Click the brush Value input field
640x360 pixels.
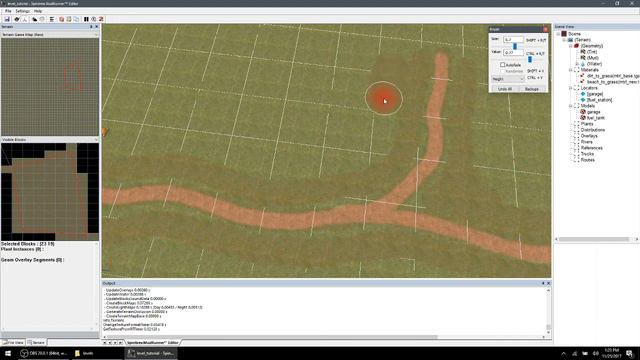click(x=513, y=53)
